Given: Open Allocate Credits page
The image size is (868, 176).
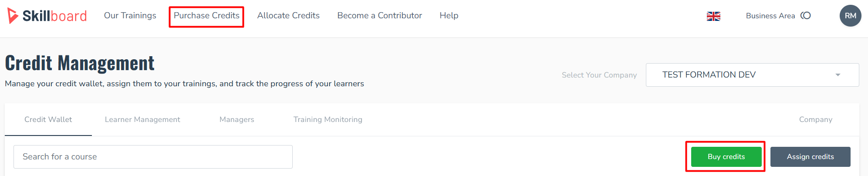Looking at the screenshot, I should coord(288,16).
